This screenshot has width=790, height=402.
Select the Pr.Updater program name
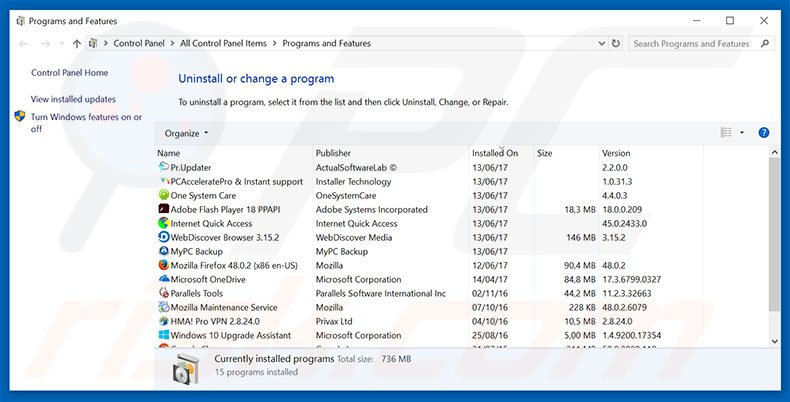[191, 167]
